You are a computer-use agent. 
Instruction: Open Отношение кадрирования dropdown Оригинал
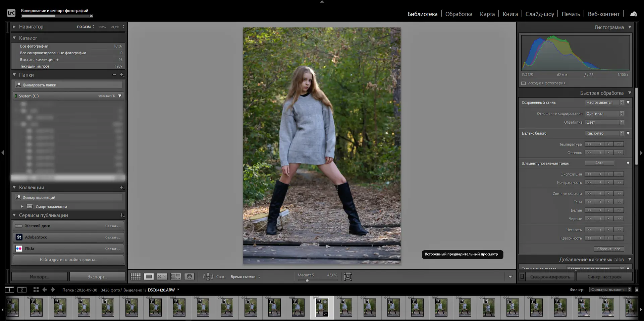click(x=604, y=114)
